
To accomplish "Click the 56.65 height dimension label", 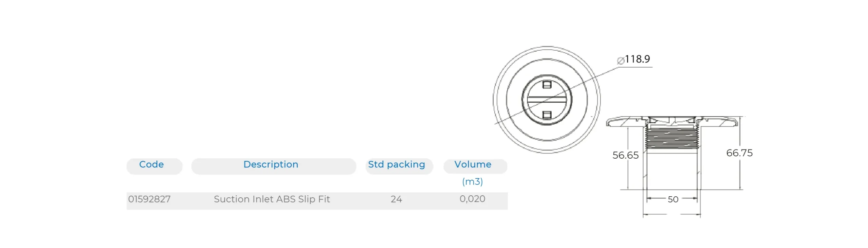I will pos(625,155).
